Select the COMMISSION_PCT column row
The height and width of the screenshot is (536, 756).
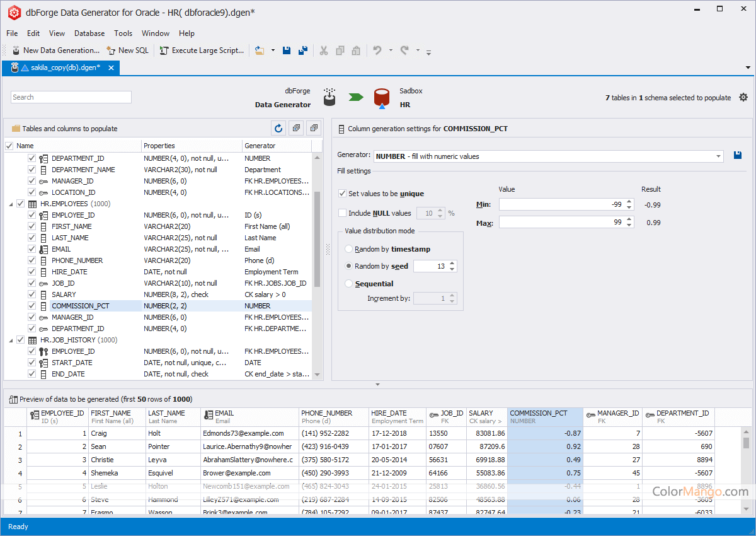tap(158, 306)
